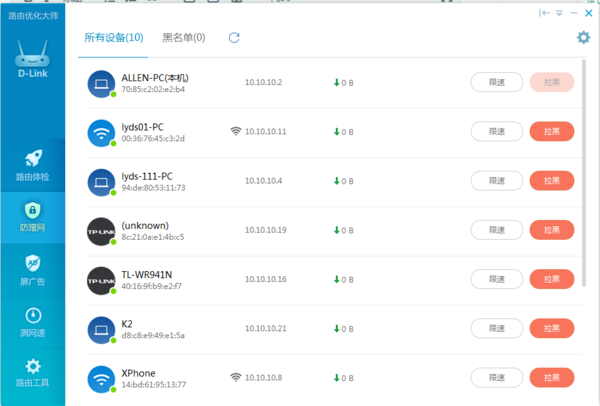Click IP address 10.10.10.21

click(266, 328)
